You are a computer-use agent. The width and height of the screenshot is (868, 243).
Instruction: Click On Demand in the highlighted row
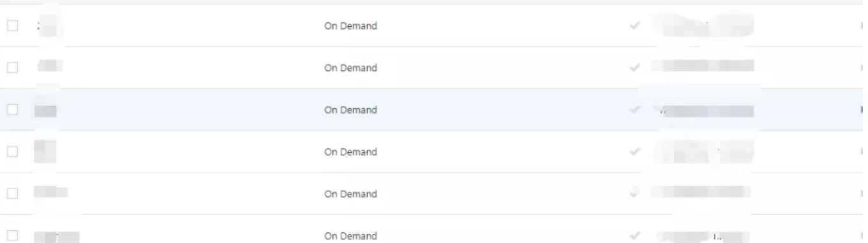tap(350, 110)
